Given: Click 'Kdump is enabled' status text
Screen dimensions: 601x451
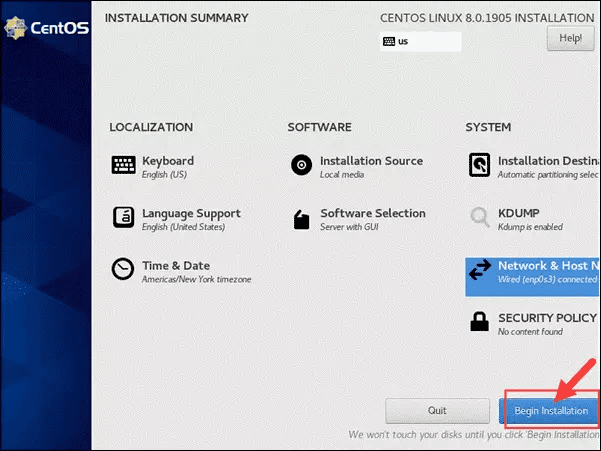Looking at the screenshot, I should tap(530, 227).
